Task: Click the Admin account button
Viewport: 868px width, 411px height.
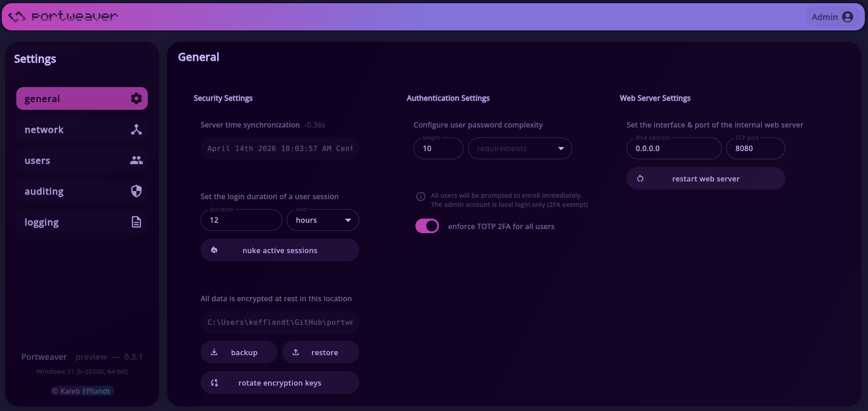Action: tap(832, 17)
